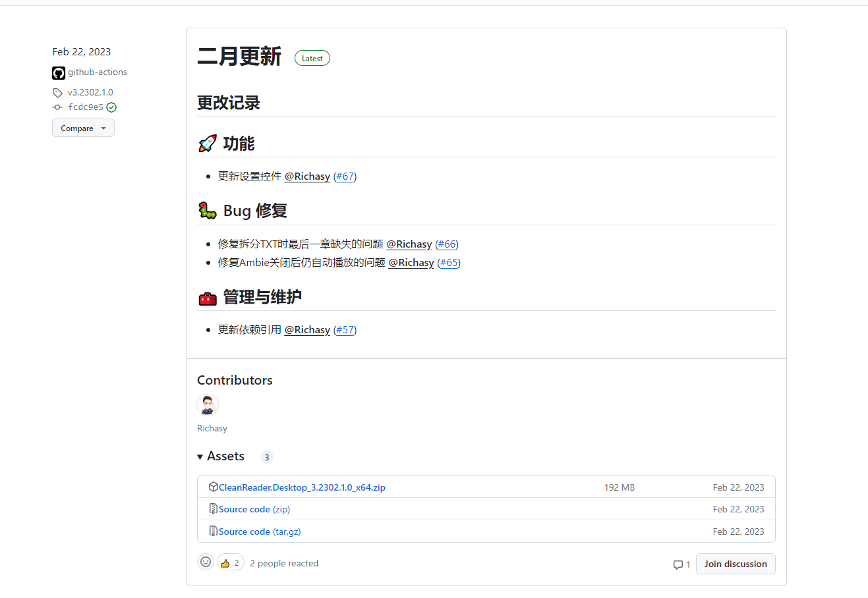Click the bug emoji in Bug 修复 heading
The image size is (868, 598).
pos(208,211)
